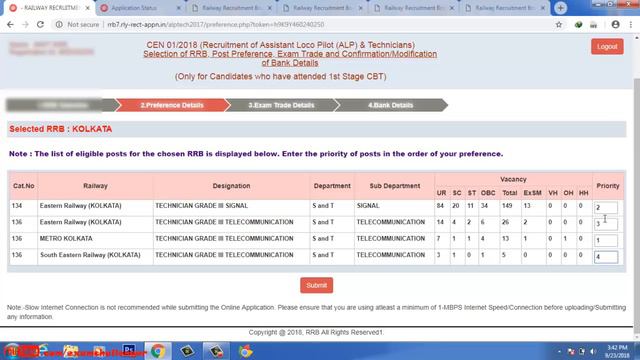
Task: Focus priority box for TECHNICIAN GRADE III SIGNAL
Action: pos(606,207)
